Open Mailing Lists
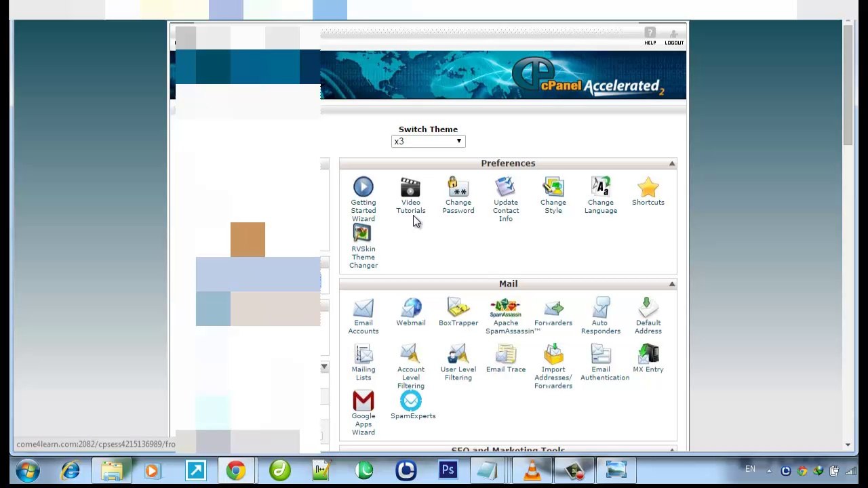Image resolution: width=868 pixels, height=488 pixels. tap(363, 363)
